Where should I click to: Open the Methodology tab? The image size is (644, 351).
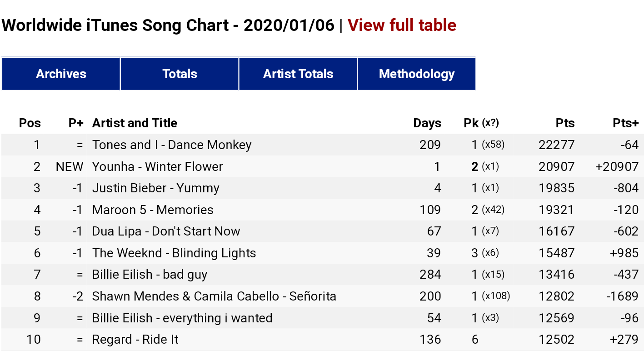(417, 74)
